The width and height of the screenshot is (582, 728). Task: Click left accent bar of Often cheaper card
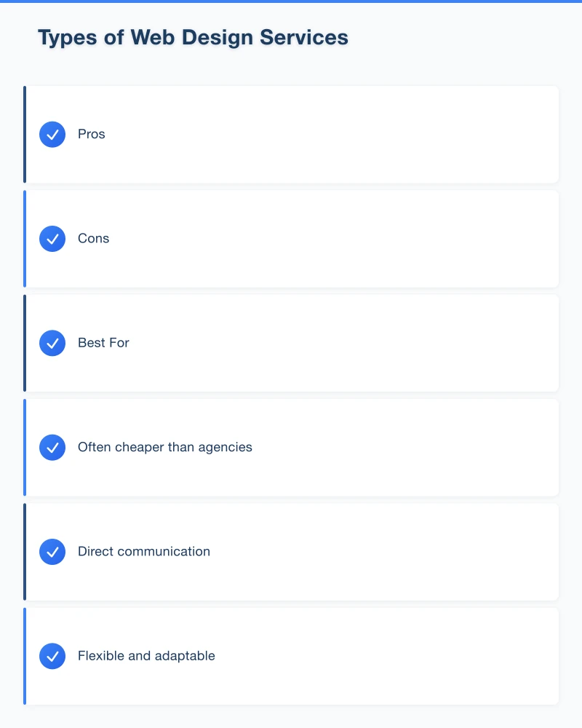tap(25, 448)
